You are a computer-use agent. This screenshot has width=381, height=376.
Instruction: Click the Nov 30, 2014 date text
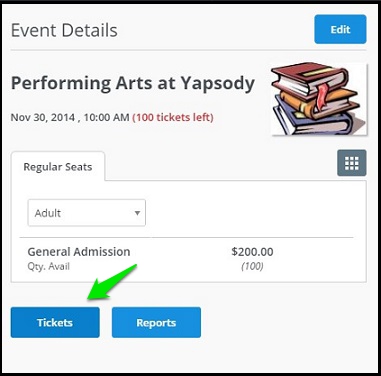click(43, 117)
